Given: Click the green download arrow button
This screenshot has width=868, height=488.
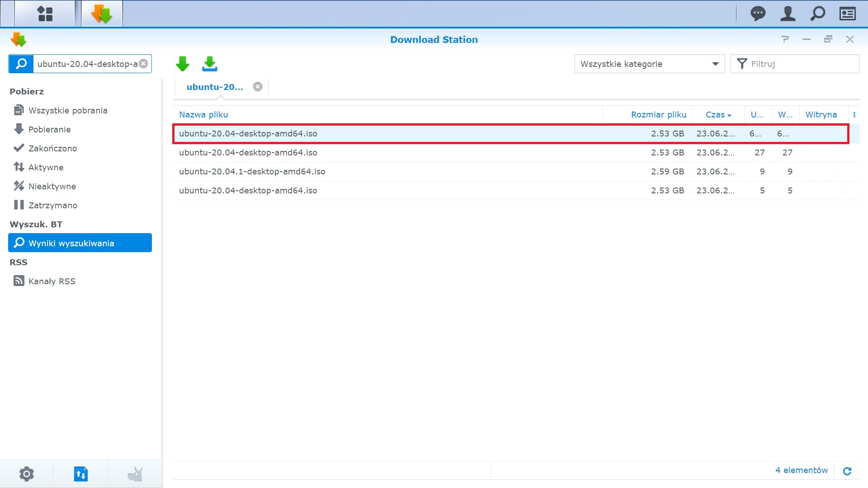Looking at the screenshot, I should pos(183,64).
